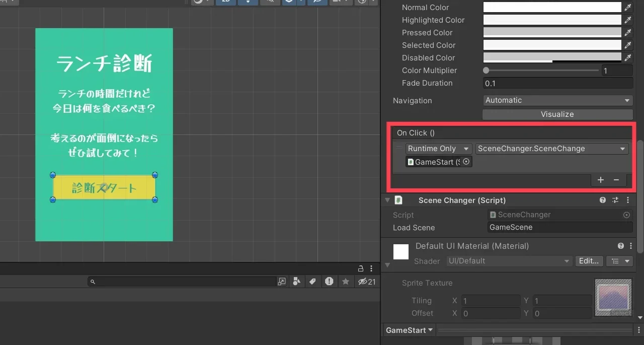
Task: Click the Color Multiplier slider handle
Action: click(486, 71)
